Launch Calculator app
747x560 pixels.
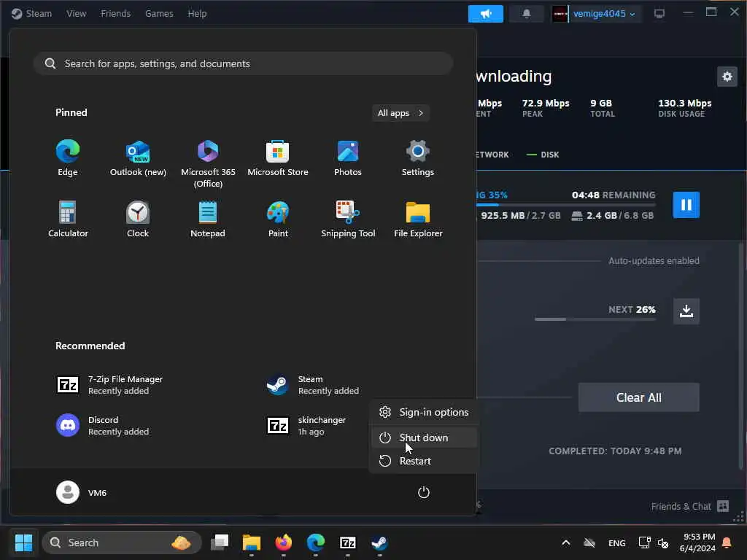(x=68, y=219)
